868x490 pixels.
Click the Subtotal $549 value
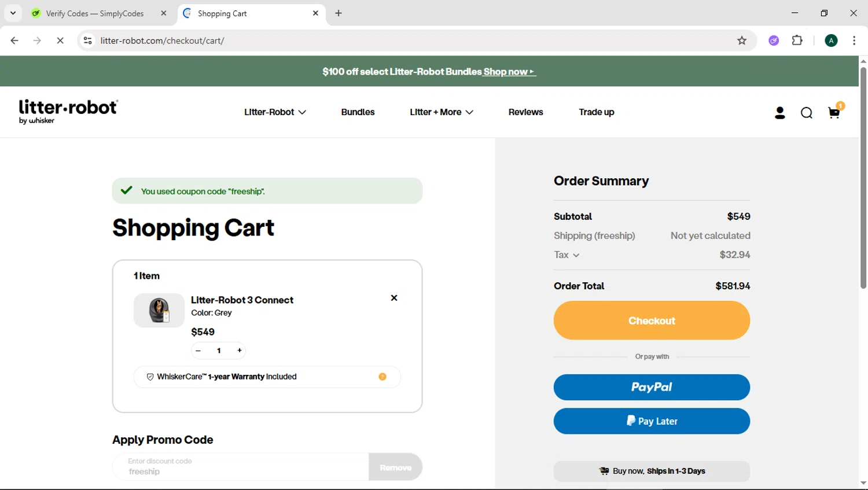point(738,216)
